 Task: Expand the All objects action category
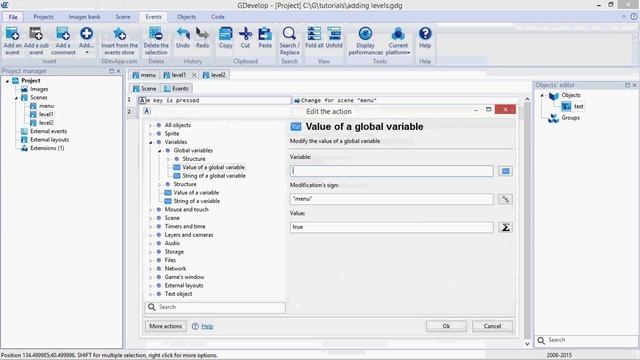[150, 125]
